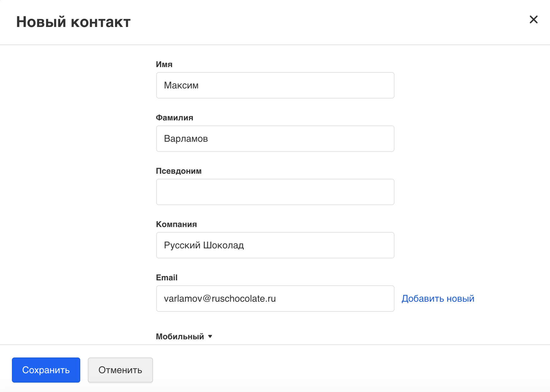Click the Добавить новый link
Screen dimensions: 550x392
(x=438, y=299)
